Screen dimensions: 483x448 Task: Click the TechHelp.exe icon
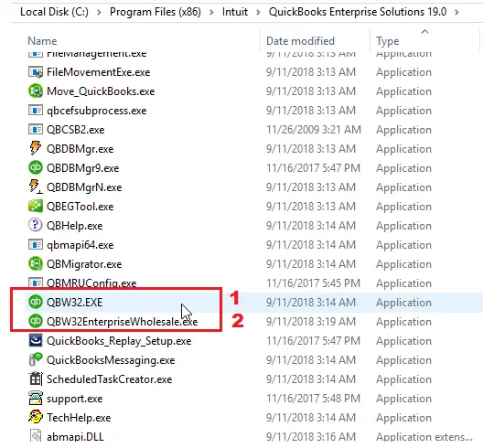click(x=36, y=417)
